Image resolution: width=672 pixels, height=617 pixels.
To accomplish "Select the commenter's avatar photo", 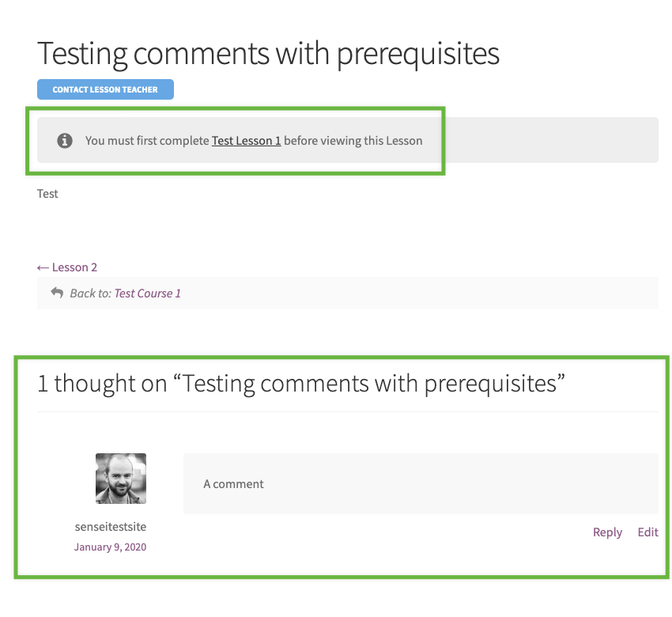I will (x=120, y=478).
